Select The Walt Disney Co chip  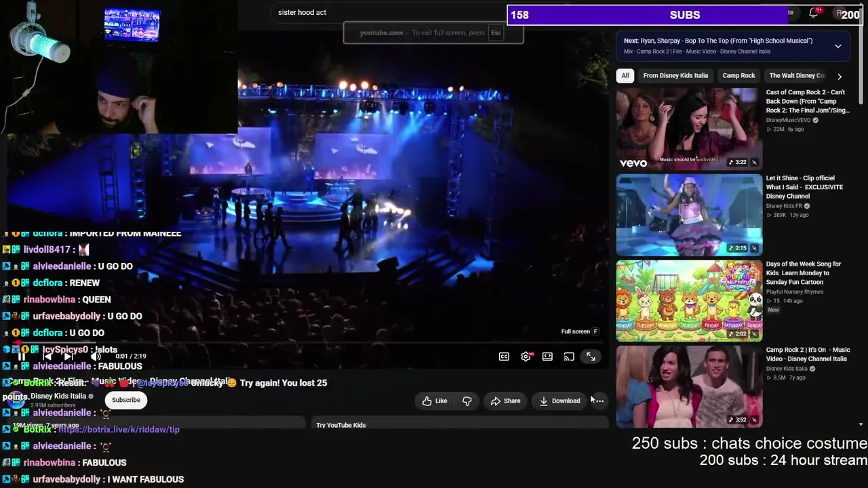pyautogui.click(x=797, y=76)
